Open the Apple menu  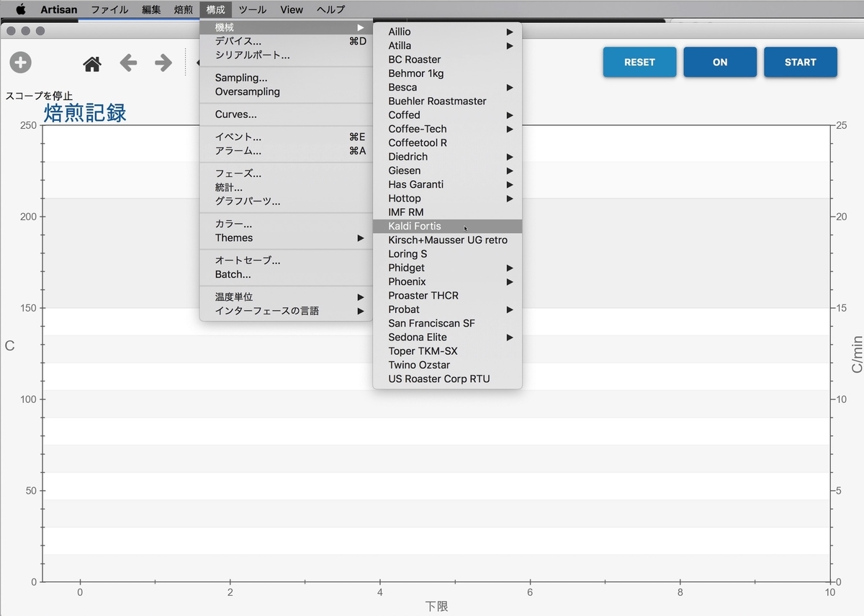(x=21, y=9)
